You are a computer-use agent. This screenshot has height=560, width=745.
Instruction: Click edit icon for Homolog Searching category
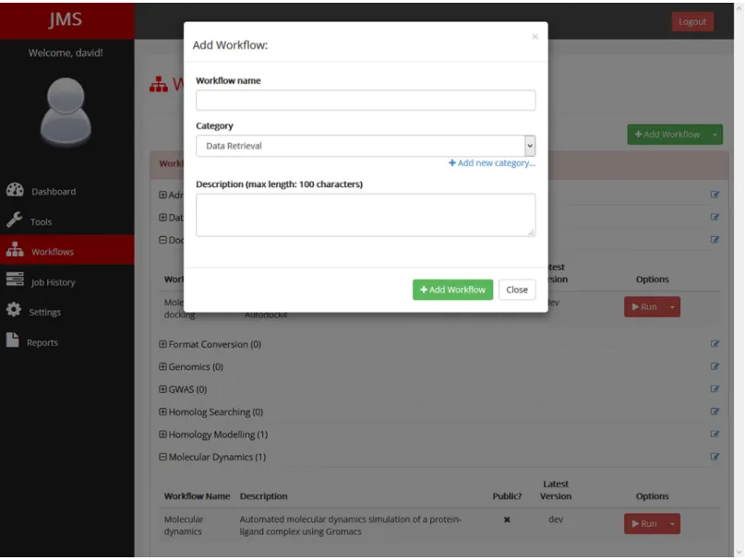pos(715,411)
